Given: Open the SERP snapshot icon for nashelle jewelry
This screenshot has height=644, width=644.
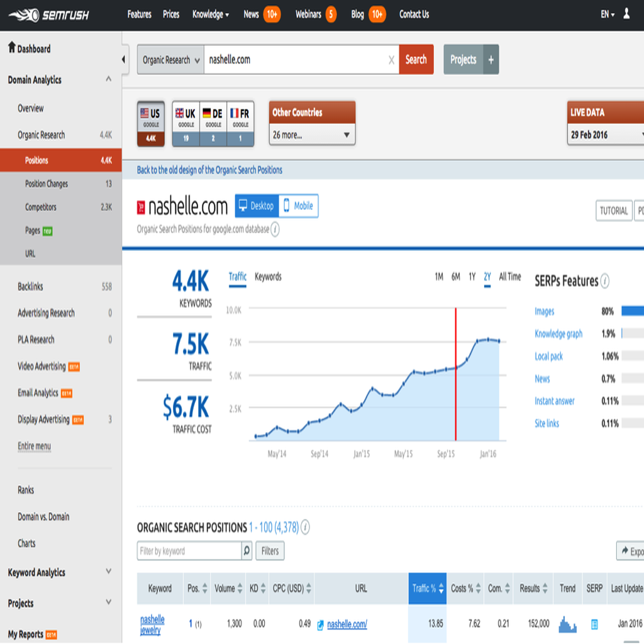Looking at the screenshot, I should coord(594,625).
